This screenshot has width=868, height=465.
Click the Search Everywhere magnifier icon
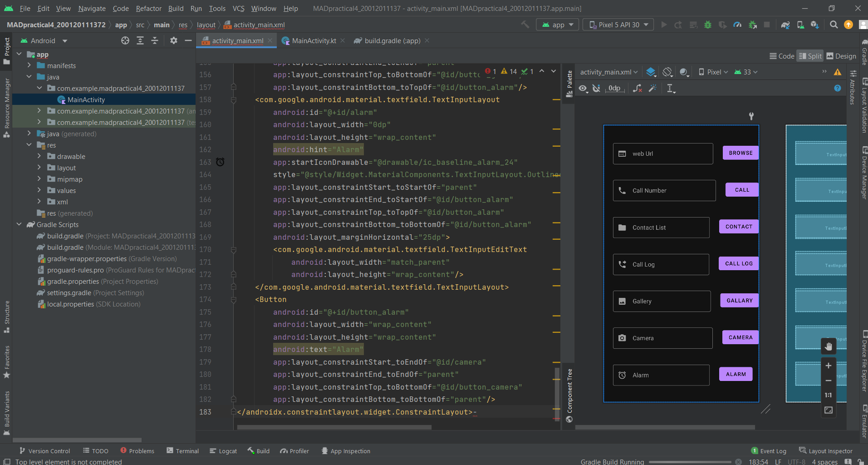[x=834, y=25]
